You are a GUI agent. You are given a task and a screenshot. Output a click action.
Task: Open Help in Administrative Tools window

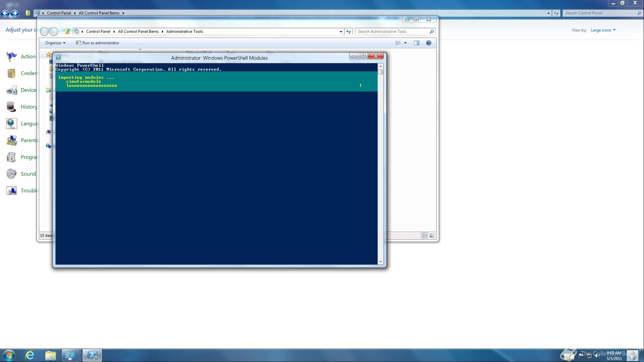(428, 43)
